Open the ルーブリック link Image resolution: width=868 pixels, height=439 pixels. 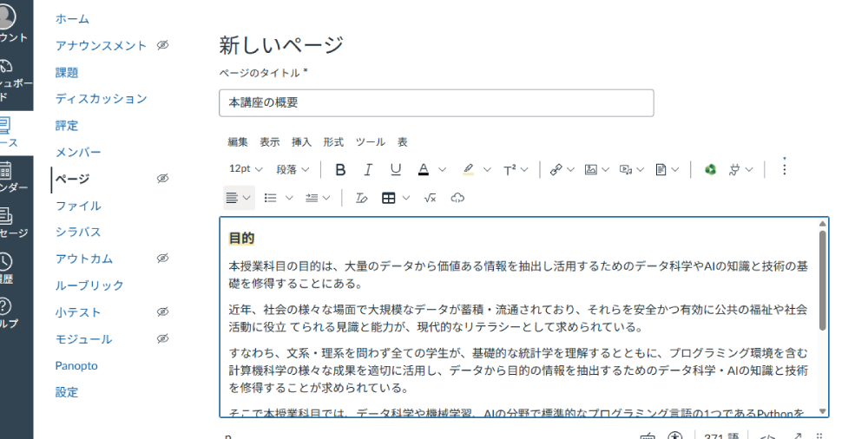tap(89, 285)
